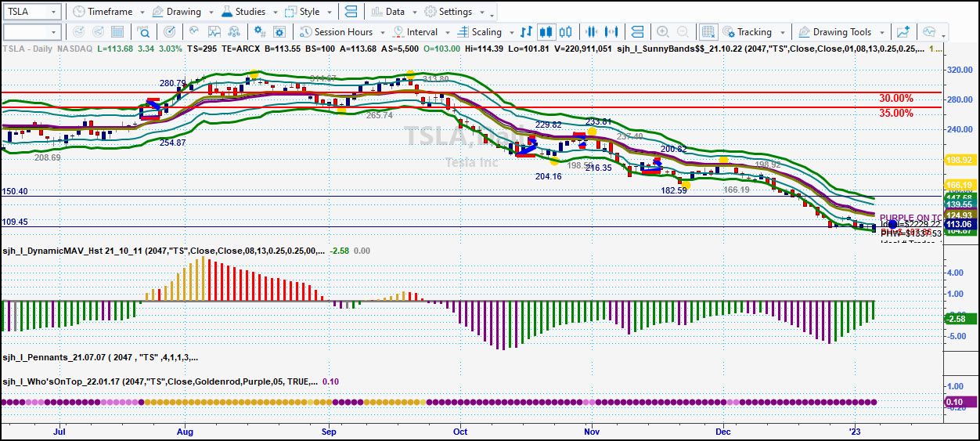
Task: Decrease bar spacing with wide-bars icon
Action: [612, 32]
